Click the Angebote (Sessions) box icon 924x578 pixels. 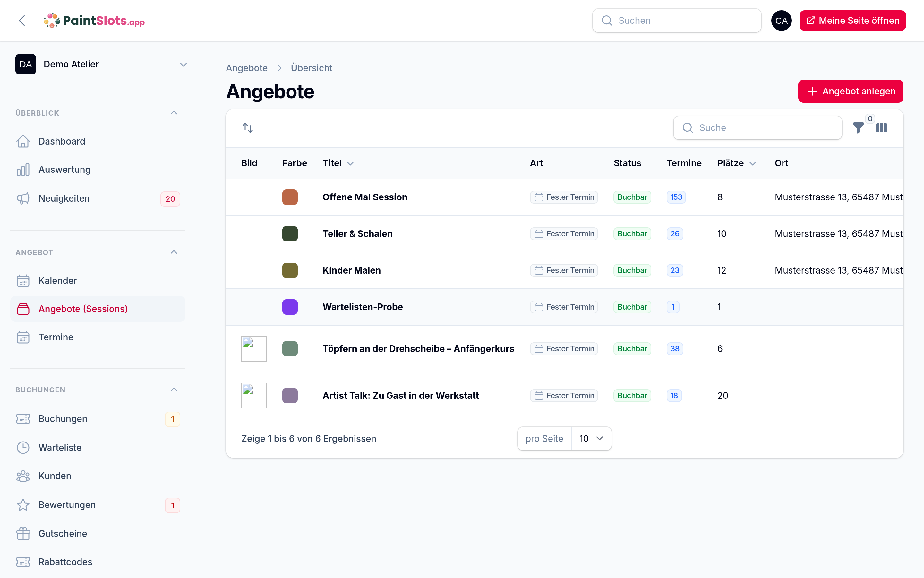click(x=23, y=309)
